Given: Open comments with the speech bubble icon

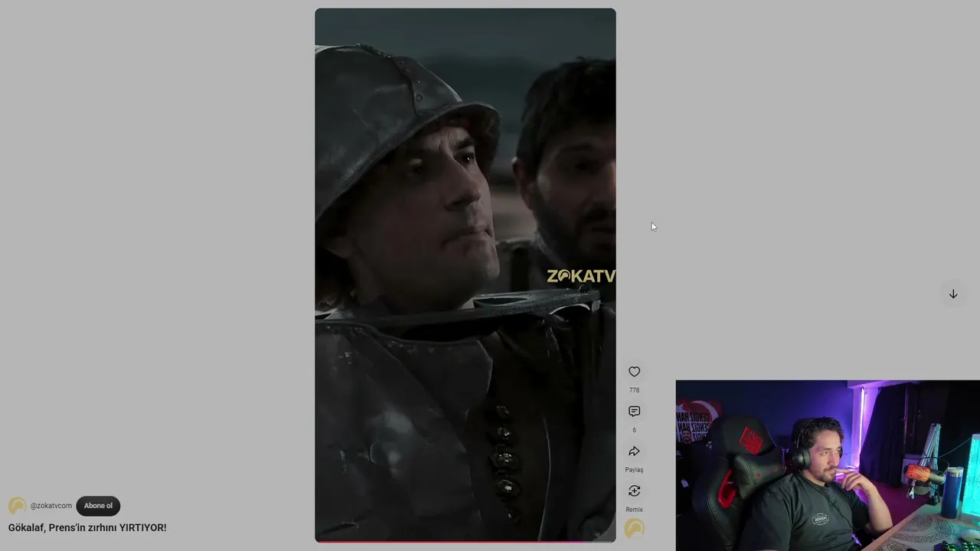Looking at the screenshot, I should (634, 412).
